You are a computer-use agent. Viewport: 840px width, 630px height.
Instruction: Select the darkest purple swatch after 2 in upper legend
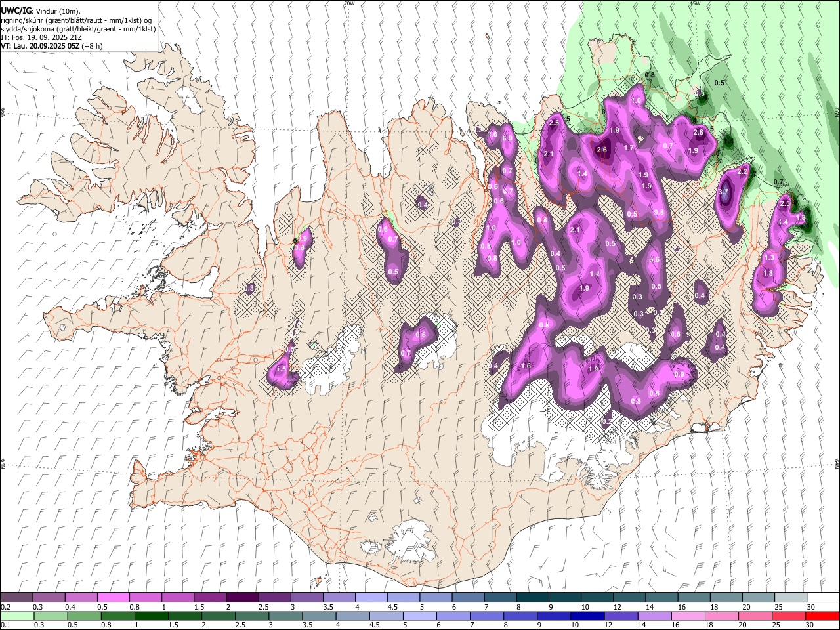click(x=241, y=598)
